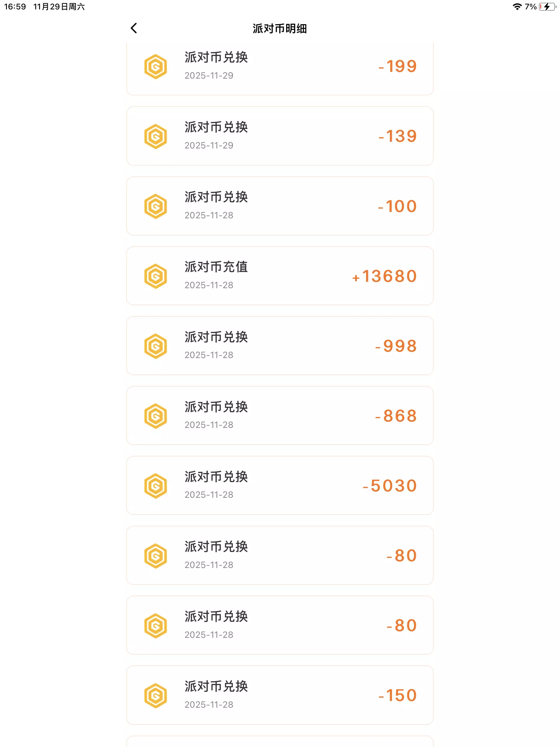
Task: Open the -100 exchange record
Action: click(279, 206)
